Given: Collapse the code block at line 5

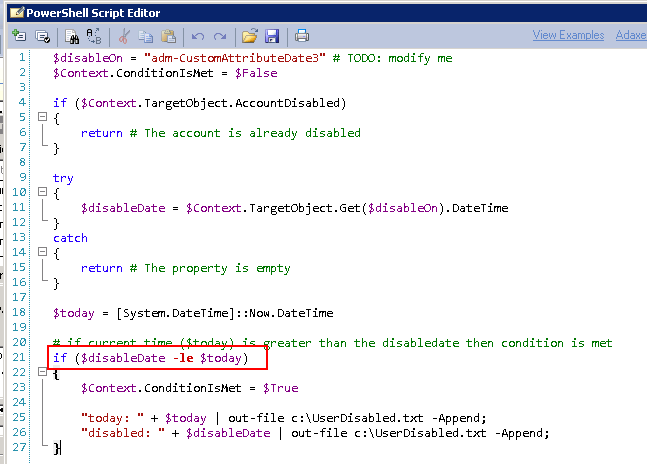Looking at the screenshot, I should 43,116.
